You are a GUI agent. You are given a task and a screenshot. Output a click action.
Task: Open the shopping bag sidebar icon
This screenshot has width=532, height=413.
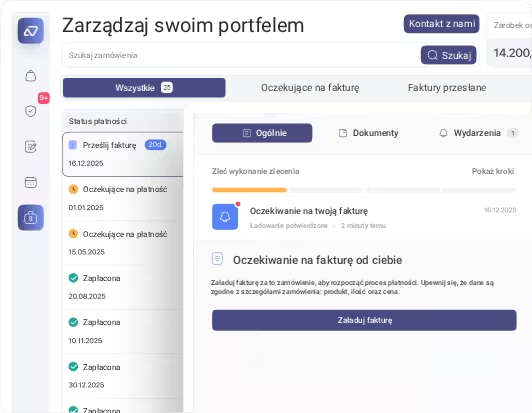tap(31, 76)
